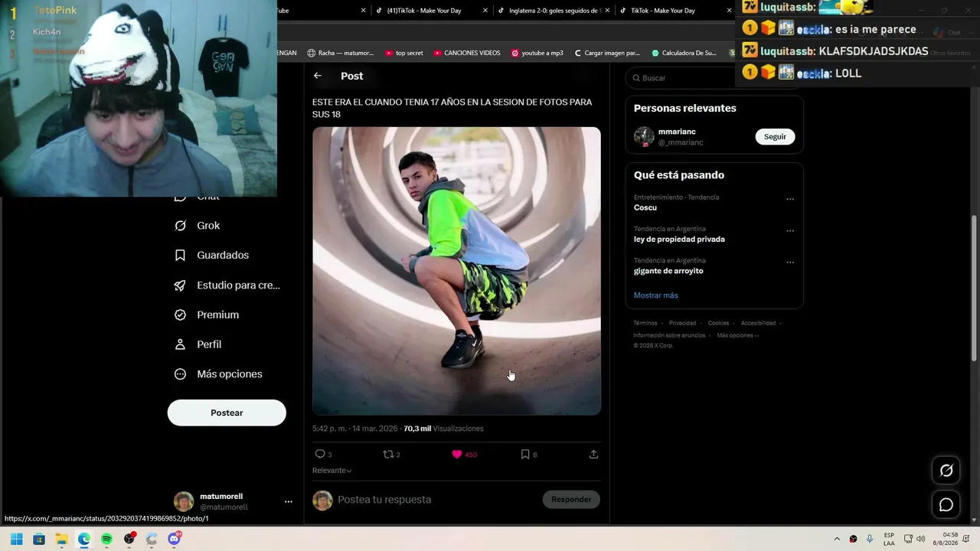Screen dimensions: 980x551
Task: Close the (41)TikTok - Make Your Day tab
Action: pyautogui.click(x=485, y=11)
